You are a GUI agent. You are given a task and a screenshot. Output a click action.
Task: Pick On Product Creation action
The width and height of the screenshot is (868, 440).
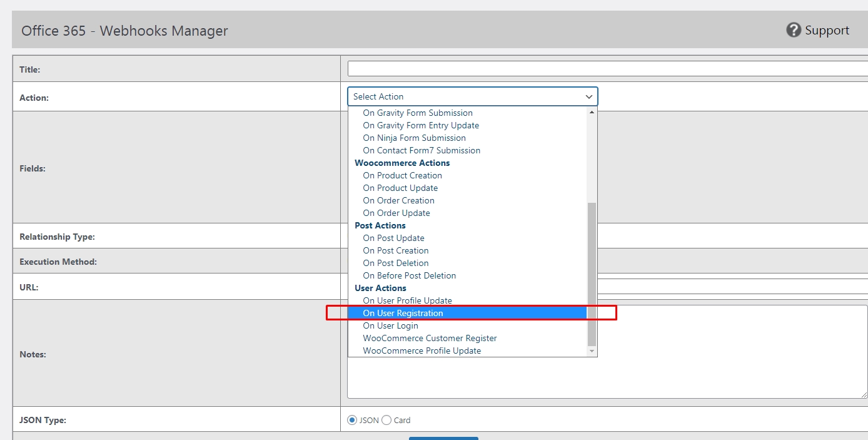click(402, 175)
